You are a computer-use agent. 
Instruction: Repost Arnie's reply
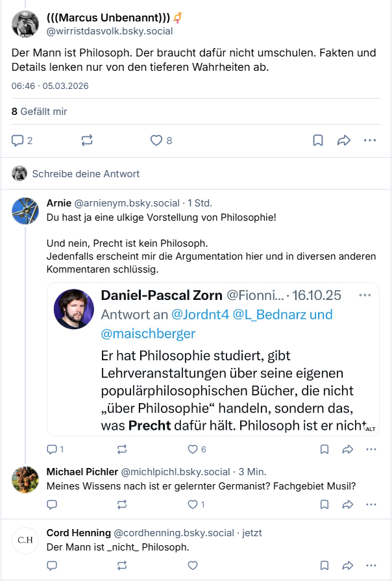(121, 449)
